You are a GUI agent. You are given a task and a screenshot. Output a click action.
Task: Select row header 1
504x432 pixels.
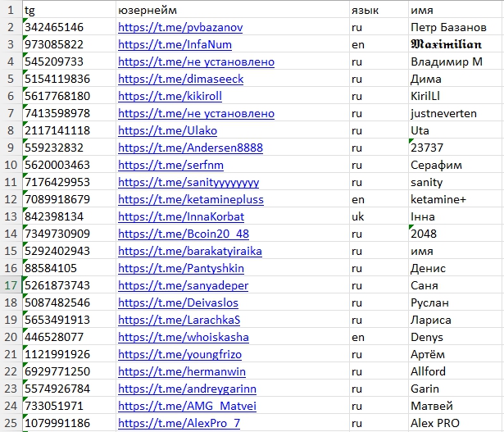tap(11, 10)
